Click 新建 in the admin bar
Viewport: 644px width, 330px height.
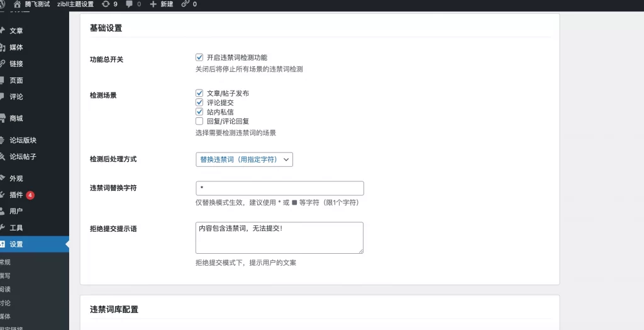pos(167,4)
